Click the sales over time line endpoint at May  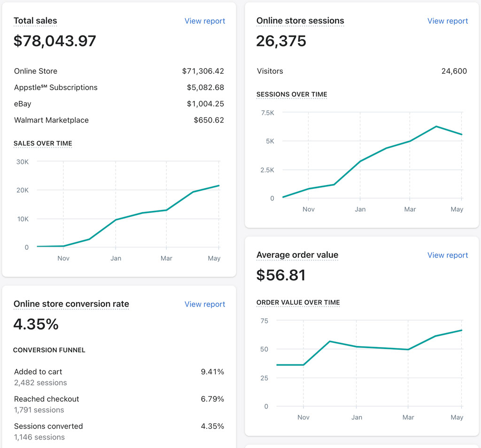coord(219,185)
